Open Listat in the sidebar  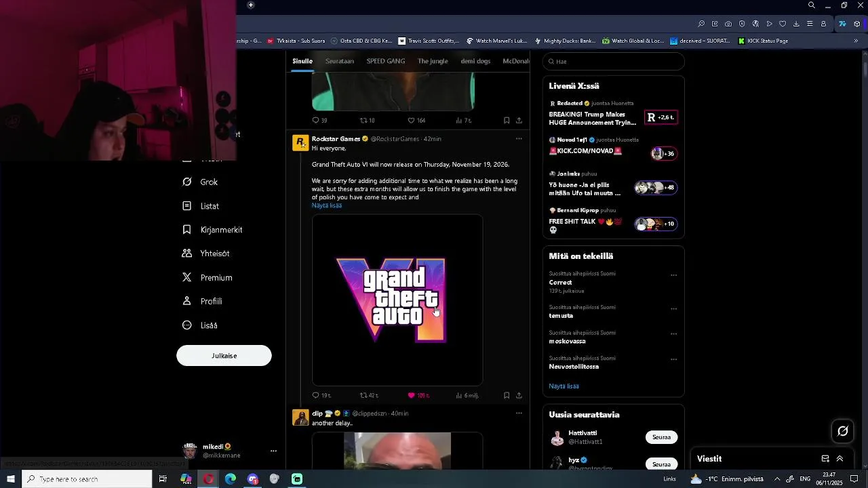(201, 206)
